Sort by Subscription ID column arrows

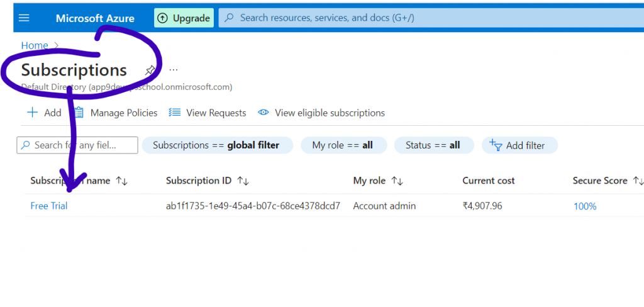pos(243,181)
